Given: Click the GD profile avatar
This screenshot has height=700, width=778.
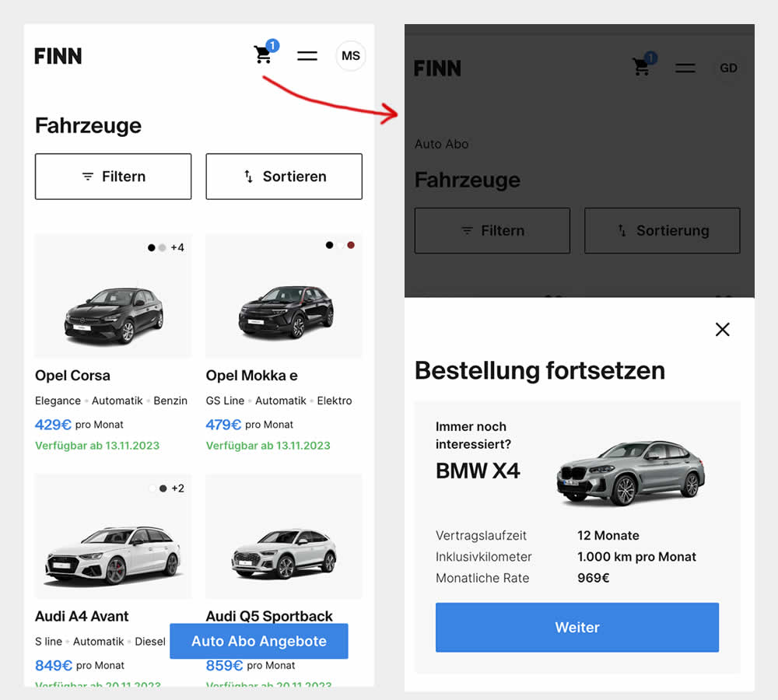Looking at the screenshot, I should (x=728, y=68).
